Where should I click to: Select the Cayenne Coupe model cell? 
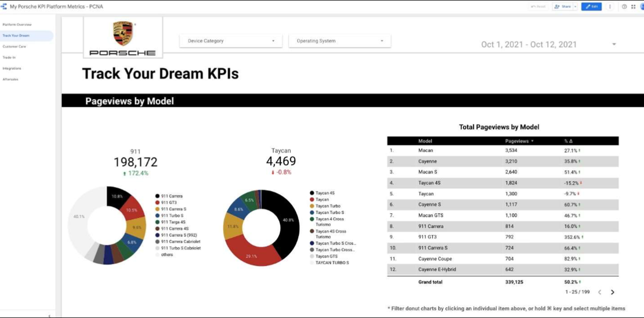pos(435,259)
